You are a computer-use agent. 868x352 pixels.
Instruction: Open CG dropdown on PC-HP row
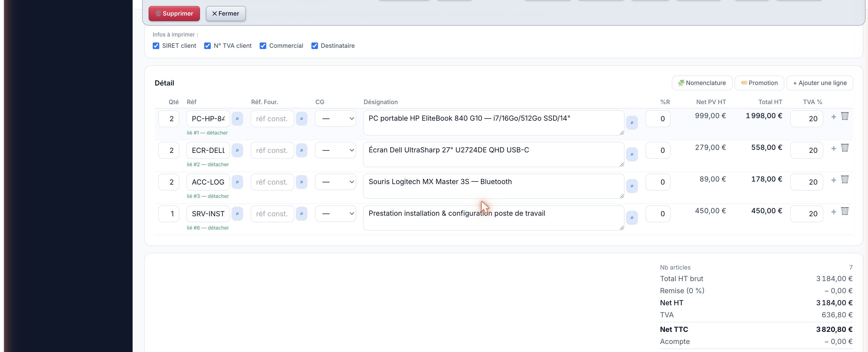[x=335, y=119]
